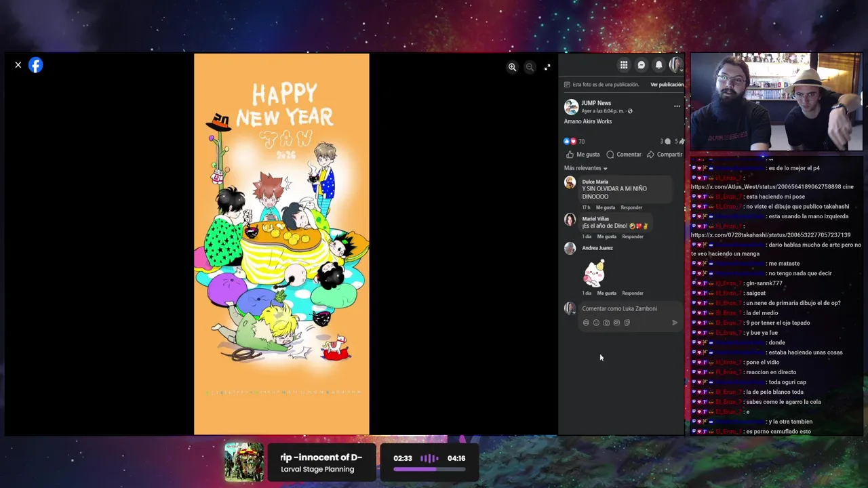Open the Facebook menu grid icon
The height and width of the screenshot is (488, 868).
(624, 65)
